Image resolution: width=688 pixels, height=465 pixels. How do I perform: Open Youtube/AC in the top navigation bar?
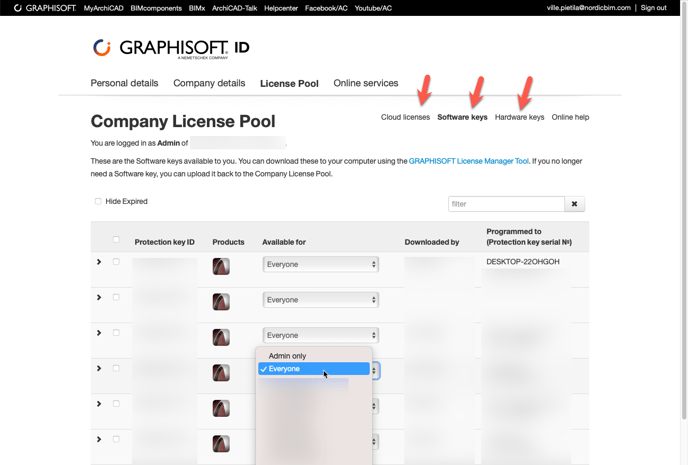tap(373, 8)
